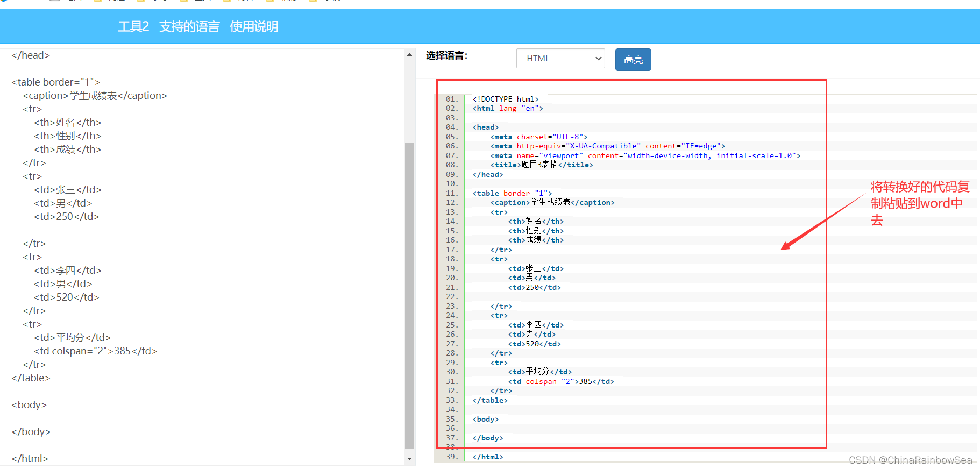The height and width of the screenshot is (469, 980).
Task: Click <th>性别</th> on highlighted line 15
Action: (x=536, y=231)
